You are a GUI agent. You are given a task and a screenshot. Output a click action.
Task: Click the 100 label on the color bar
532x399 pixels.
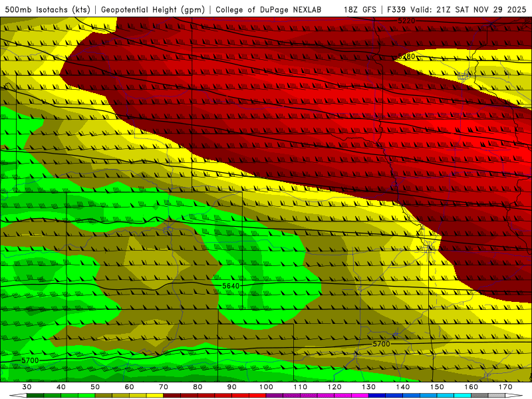pyautogui.click(x=267, y=387)
